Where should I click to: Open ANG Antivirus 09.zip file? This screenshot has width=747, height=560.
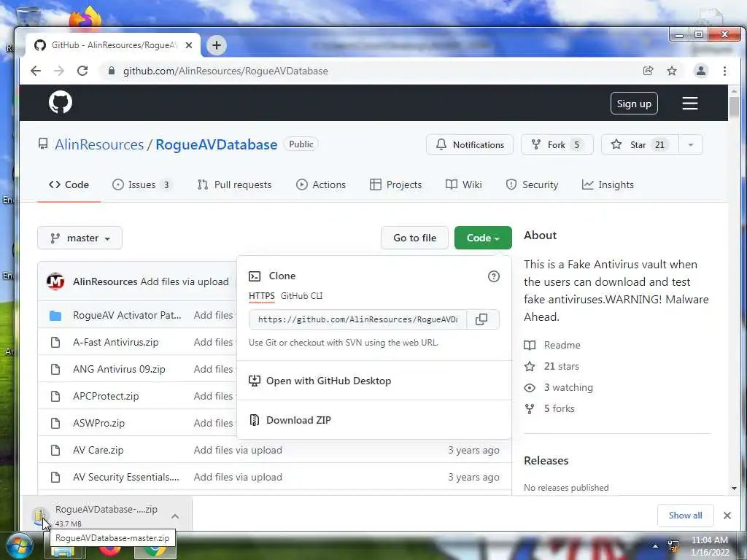pos(119,369)
